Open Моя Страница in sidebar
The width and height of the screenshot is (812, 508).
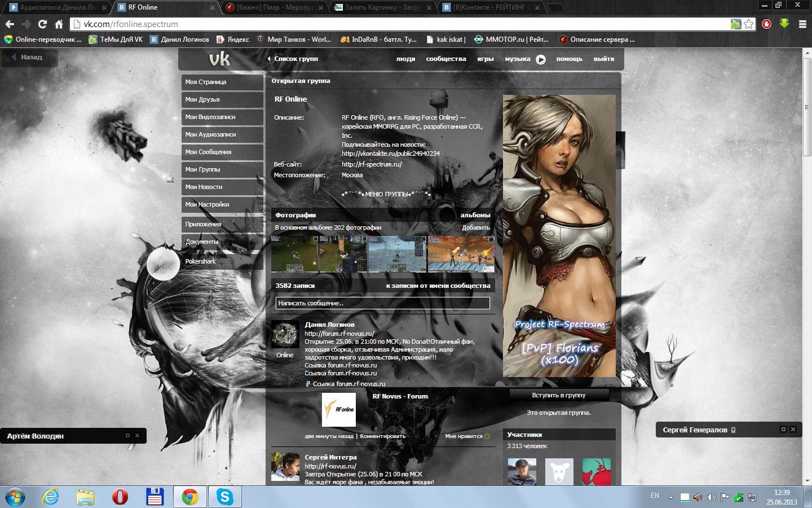222,82
